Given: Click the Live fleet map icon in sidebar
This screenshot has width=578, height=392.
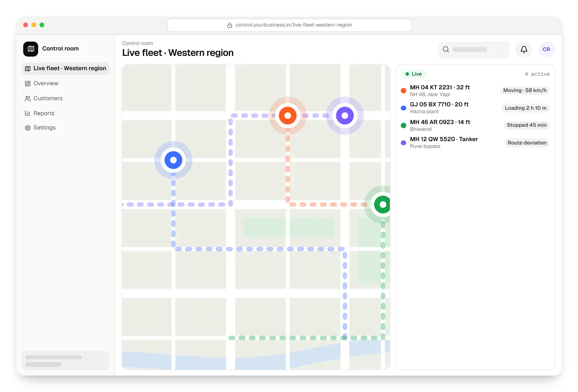Looking at the screenshot, I should (x=28, y=69).
